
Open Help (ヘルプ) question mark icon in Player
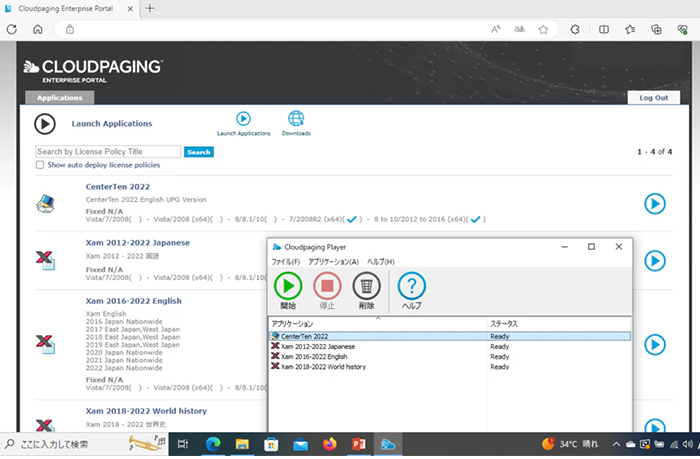tap(412, 286)
